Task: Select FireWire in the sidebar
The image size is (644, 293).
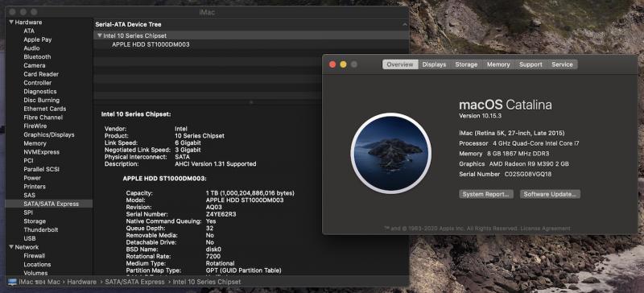Action: pos(35,126)
